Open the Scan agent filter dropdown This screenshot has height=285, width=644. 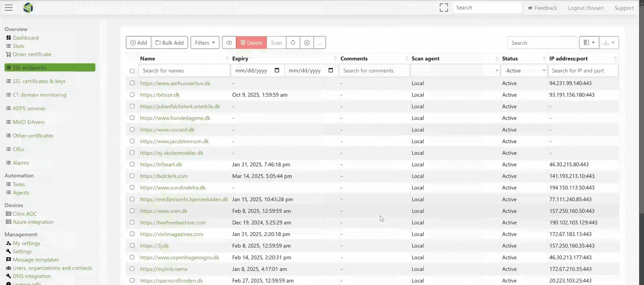click(455, 70)
